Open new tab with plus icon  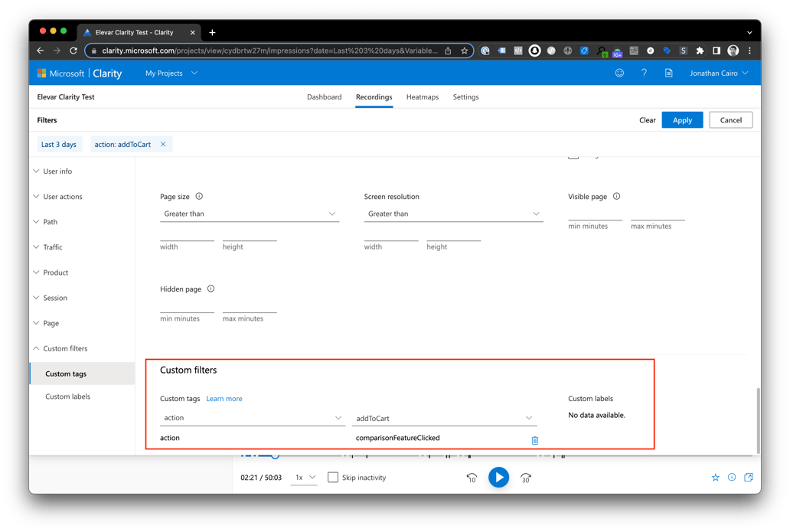pyautogui.click(x=212, y=32)
